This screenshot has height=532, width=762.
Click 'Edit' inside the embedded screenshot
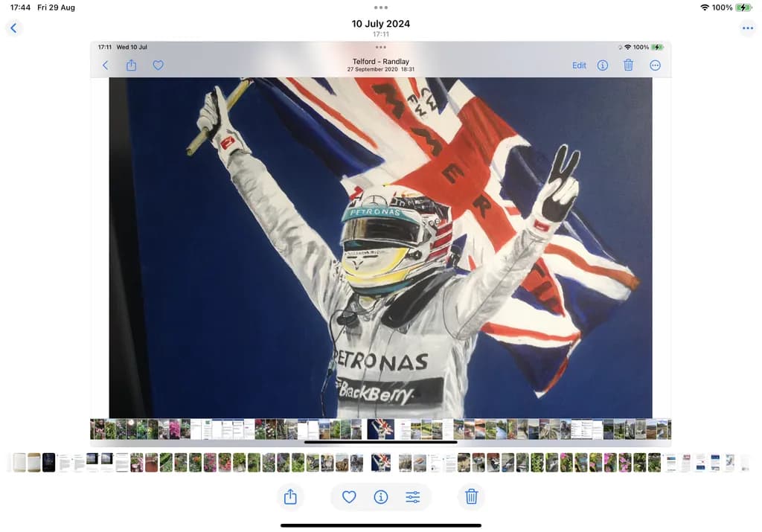(579, 65)
